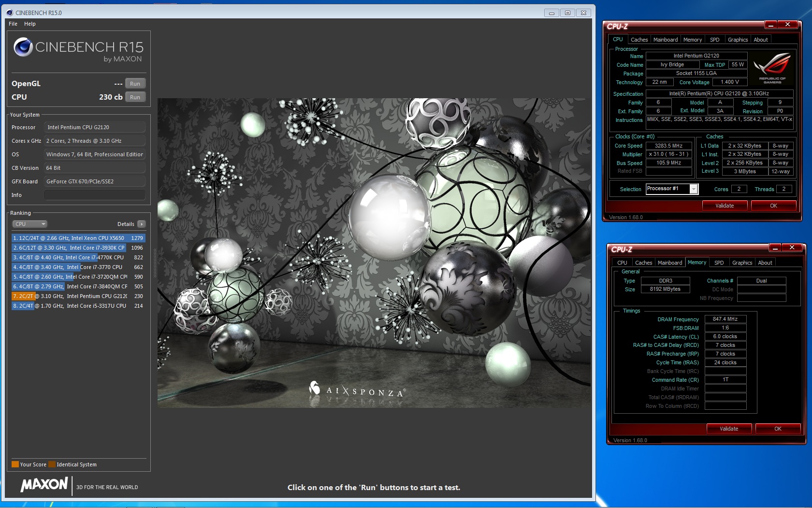Switch to Graphics tab in bottom CPU-Z window
The width and height of the screenshot is (812, 508).
click(742, 263)
